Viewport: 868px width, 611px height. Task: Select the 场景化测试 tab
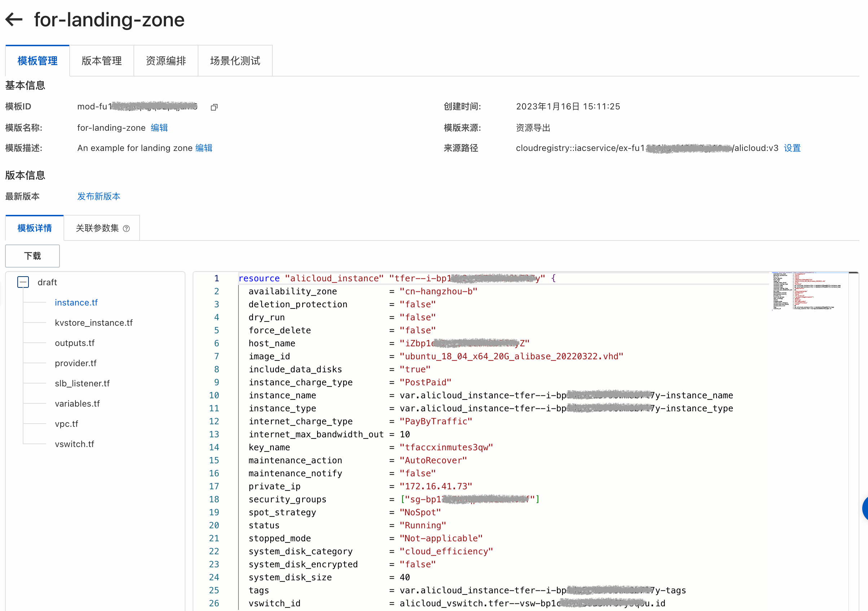click(x=235, y=61)
